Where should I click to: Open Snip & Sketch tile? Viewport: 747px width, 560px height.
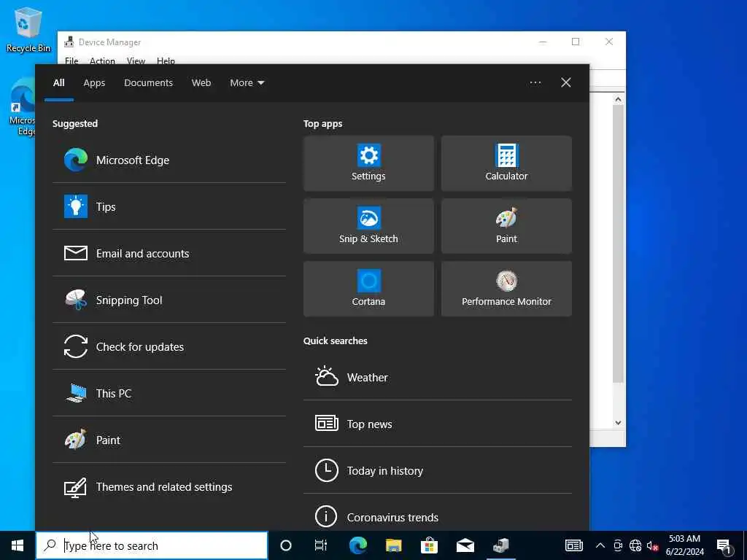368,226
